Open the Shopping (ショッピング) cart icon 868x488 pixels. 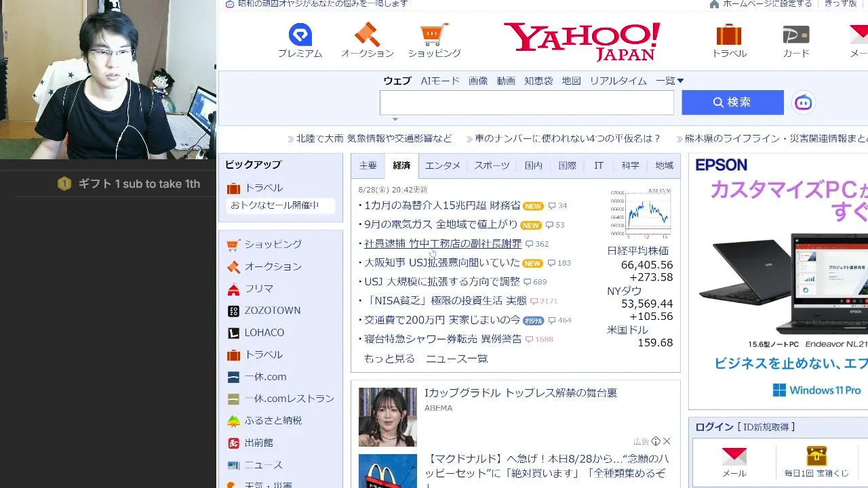point(434,35)
